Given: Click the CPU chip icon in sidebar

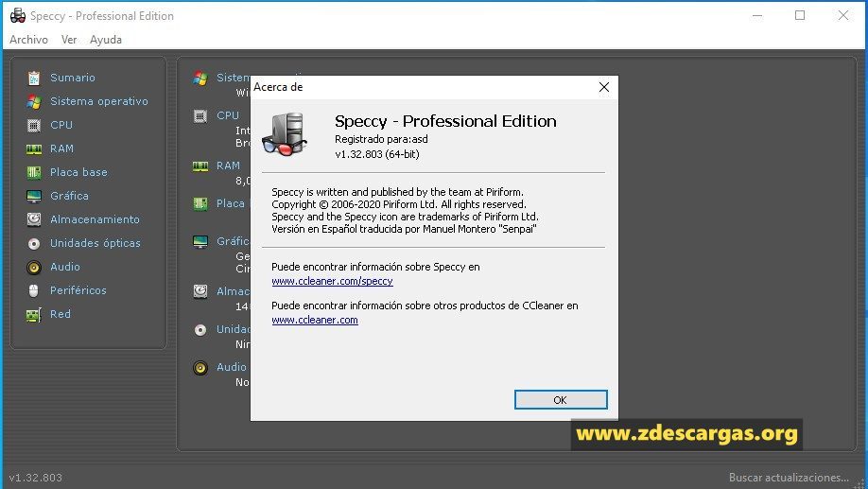Looking at the screenshot, I should (34, 126).
